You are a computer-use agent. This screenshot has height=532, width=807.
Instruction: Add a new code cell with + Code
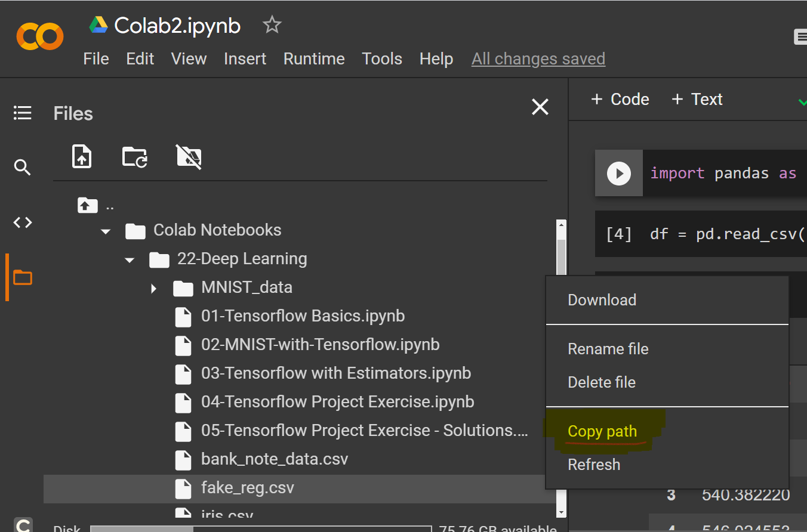620,99
